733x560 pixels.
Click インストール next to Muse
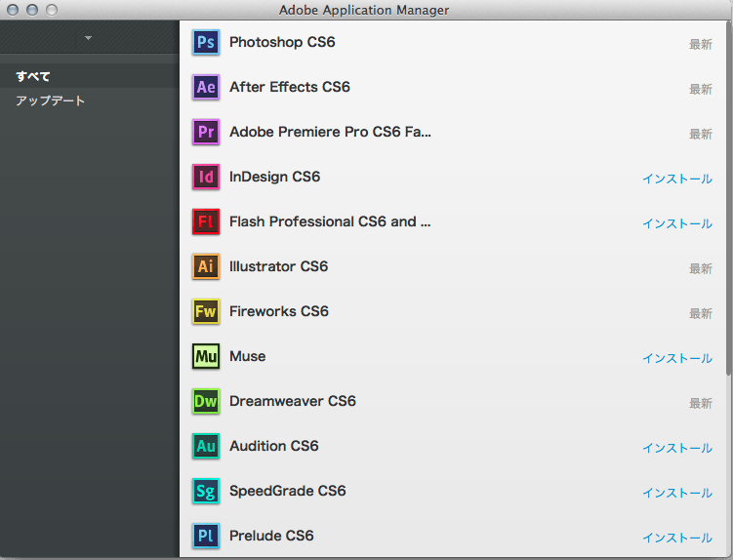tap(676, 358)
